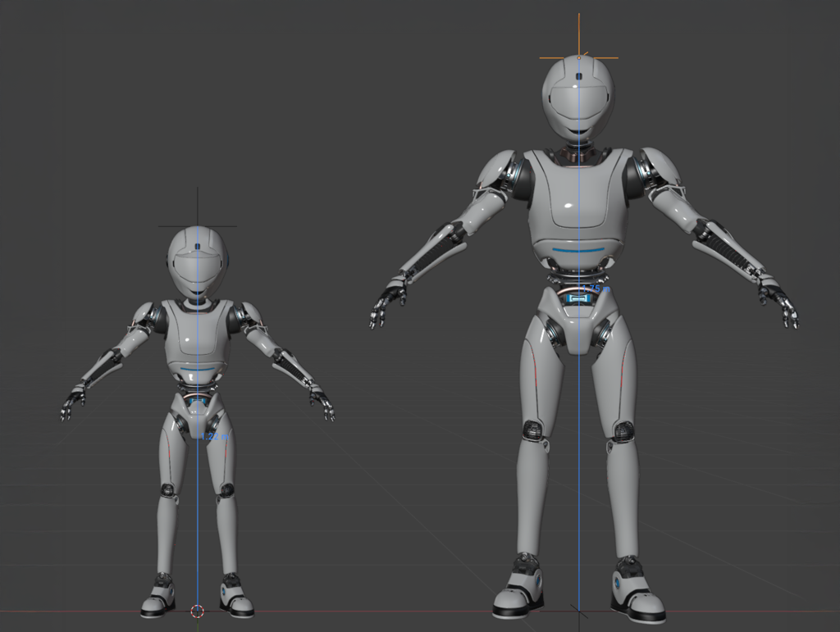Image resolution: width=840 pixels, height=632 pixels.
Task: Click the large robot's knee joint on the left
Action: pos(532,430)
